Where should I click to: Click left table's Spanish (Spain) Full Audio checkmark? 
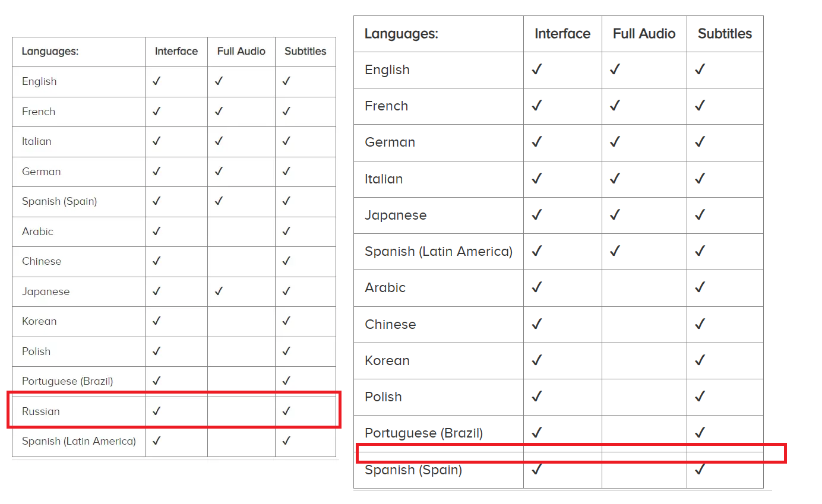[219, 201]
